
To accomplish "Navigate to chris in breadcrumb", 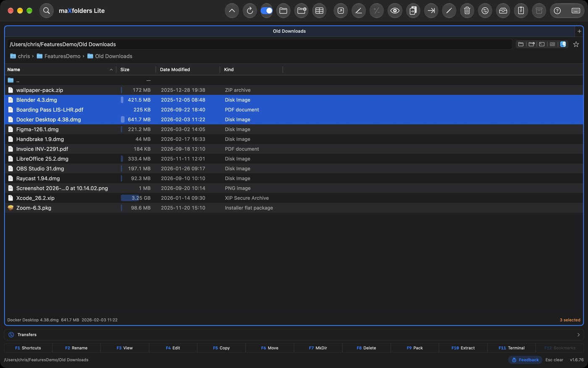I will click(20, 56).
